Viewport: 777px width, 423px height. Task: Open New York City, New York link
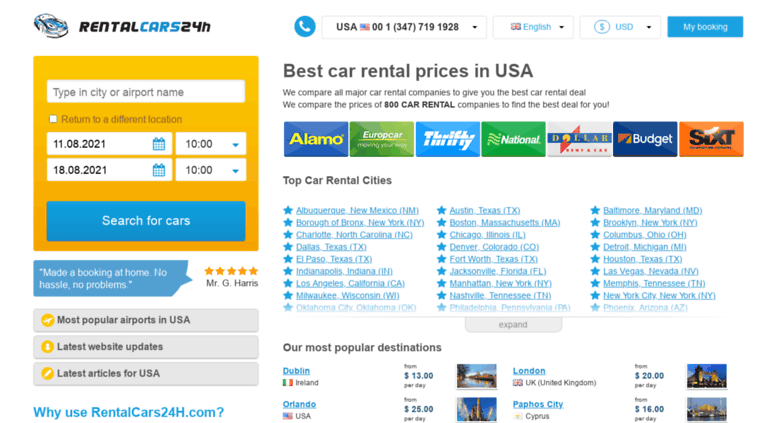coord(659,296)
